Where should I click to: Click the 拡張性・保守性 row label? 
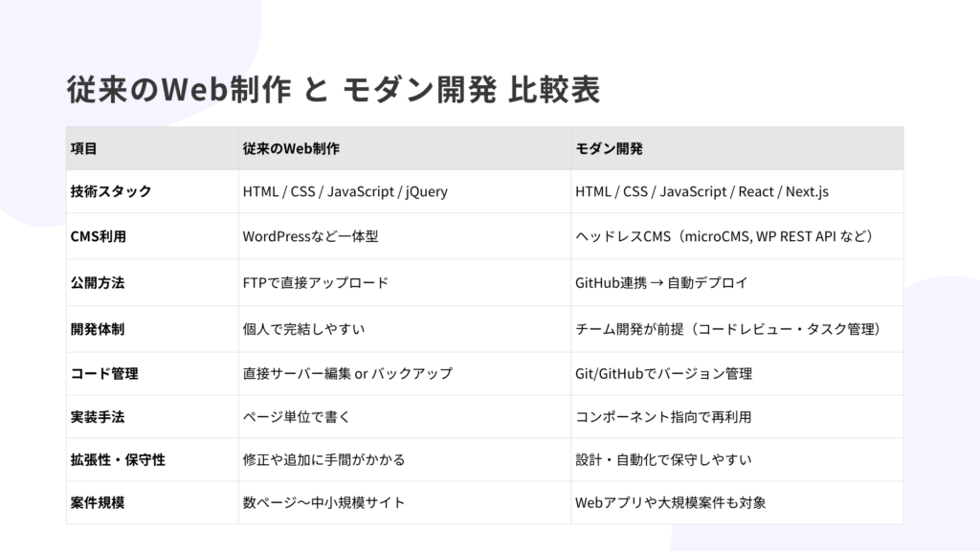point(118,460)
